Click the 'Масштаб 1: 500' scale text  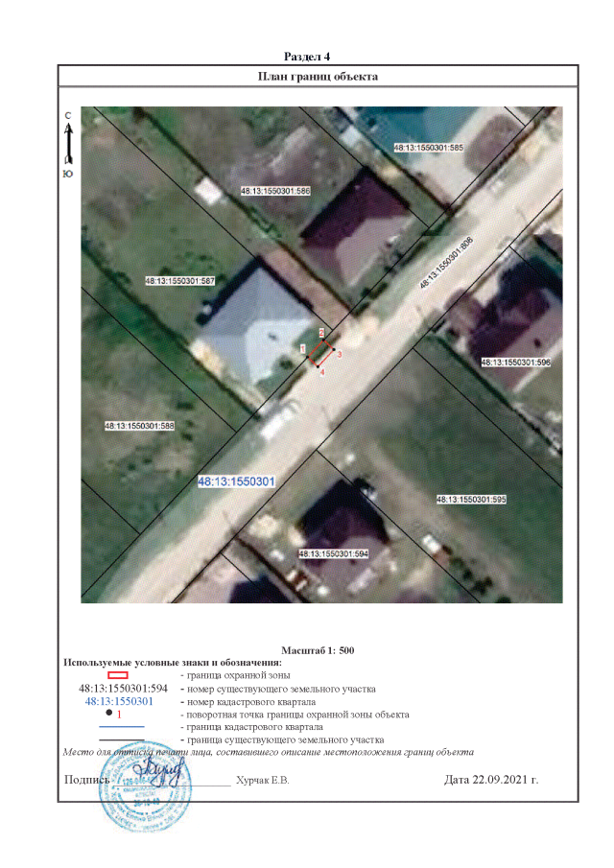click(319, 650)
